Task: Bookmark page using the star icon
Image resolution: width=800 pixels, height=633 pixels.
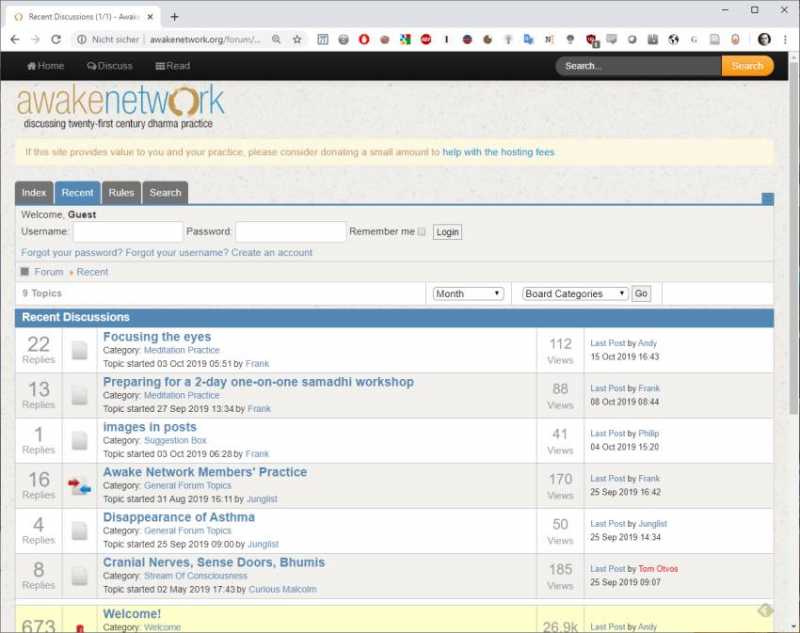Action: pyautogui.click(x=297, y=39)
